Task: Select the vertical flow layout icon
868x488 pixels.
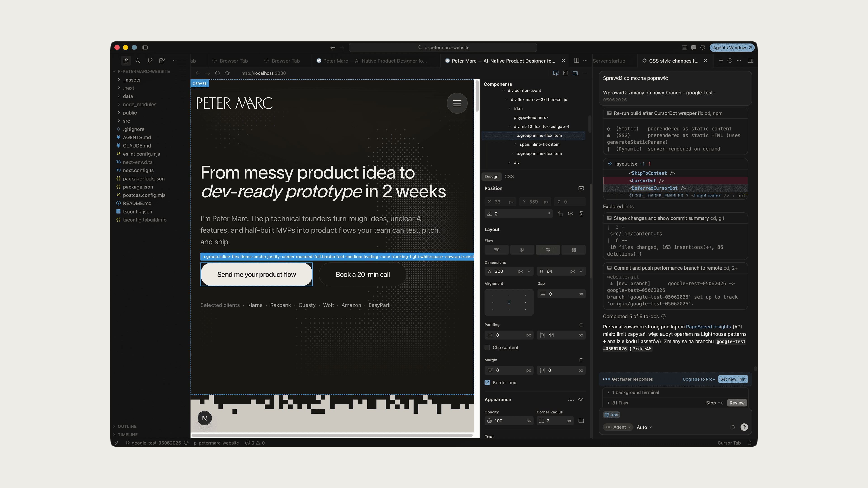Action: click(x=522, y=250)
